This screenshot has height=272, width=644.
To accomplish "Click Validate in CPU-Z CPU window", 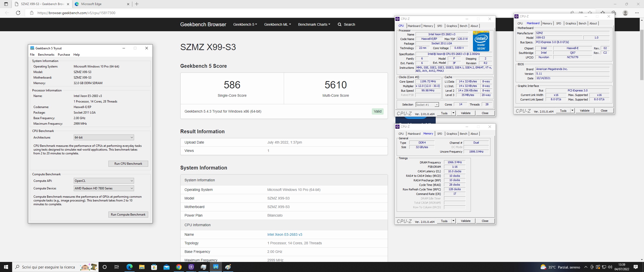I will 466,113.
